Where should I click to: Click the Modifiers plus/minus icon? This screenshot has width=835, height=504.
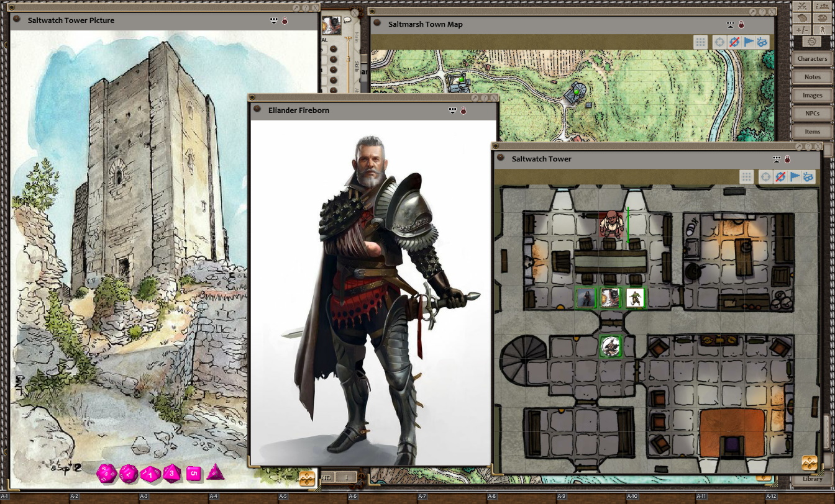point(801,29)
